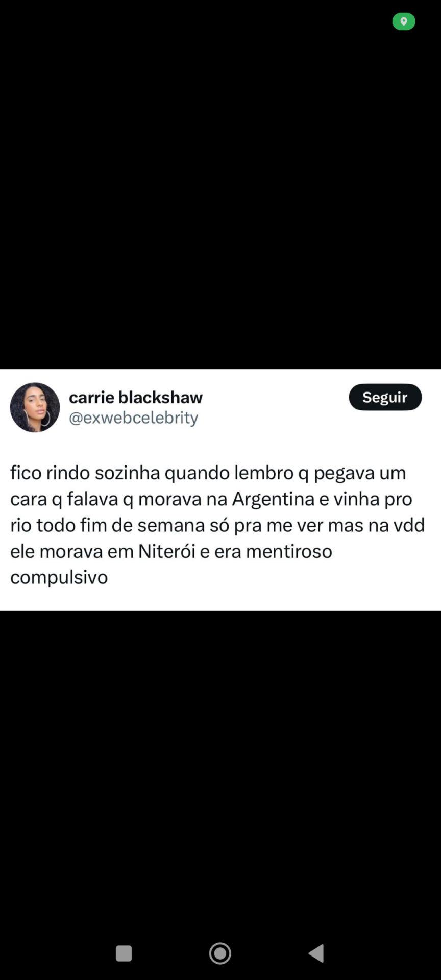The width and height of the screenshot is (441, 980).
Task: Tap the black area below the tweet card
Action: pyautogui.click(x=220, y=766)
